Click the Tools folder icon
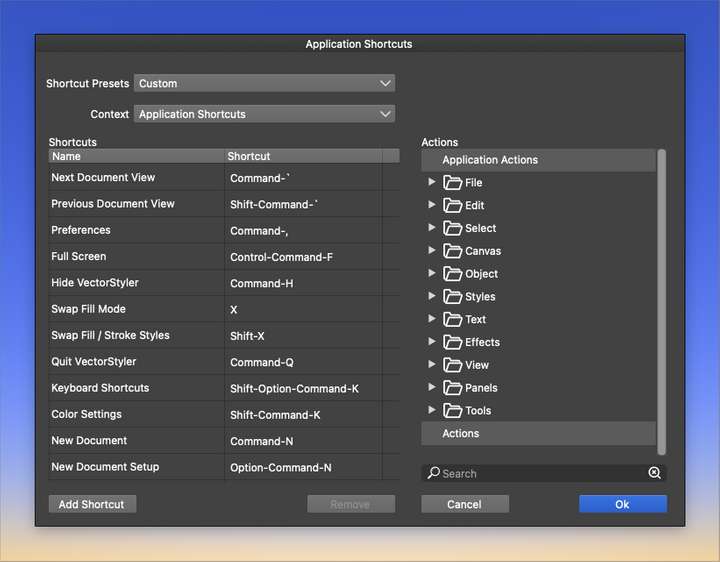Image resolution: width=720 pixels, height=562 pixels. (x=452, y=410)
